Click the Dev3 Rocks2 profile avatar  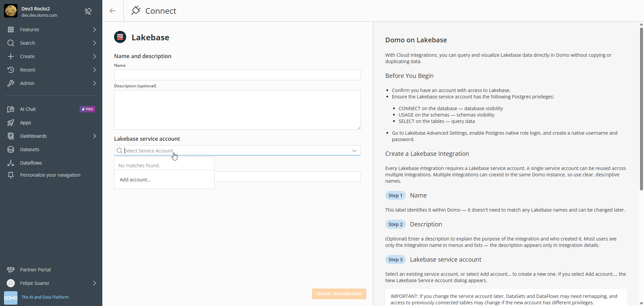[11, 11]
